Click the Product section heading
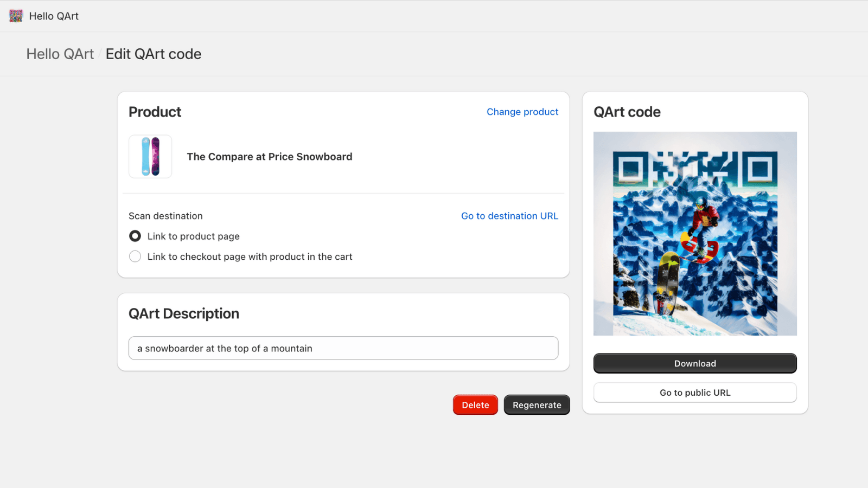This screenshot has width=868, height=488. click(x=155, y=112)
